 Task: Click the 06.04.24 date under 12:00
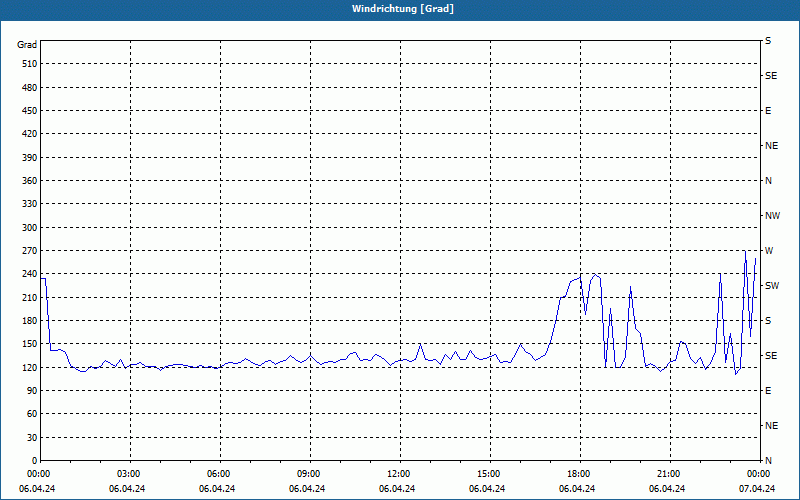click(x=397, y=489)
